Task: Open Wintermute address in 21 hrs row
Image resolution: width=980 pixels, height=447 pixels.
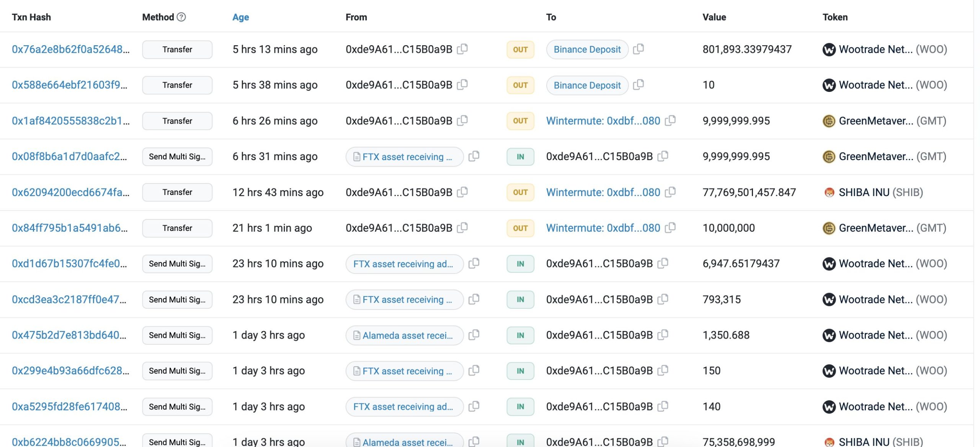Action: 603,228
